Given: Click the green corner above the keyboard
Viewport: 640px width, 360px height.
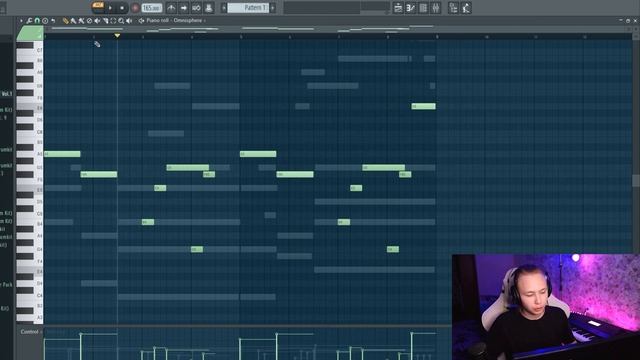Looking at the screenshot, I should pos(30,33).
